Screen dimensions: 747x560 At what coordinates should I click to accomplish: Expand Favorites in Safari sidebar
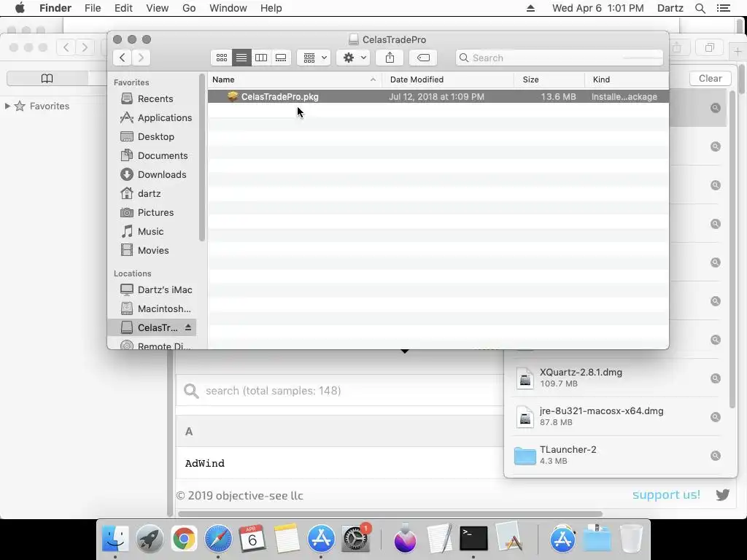click(x=7, y=106)
